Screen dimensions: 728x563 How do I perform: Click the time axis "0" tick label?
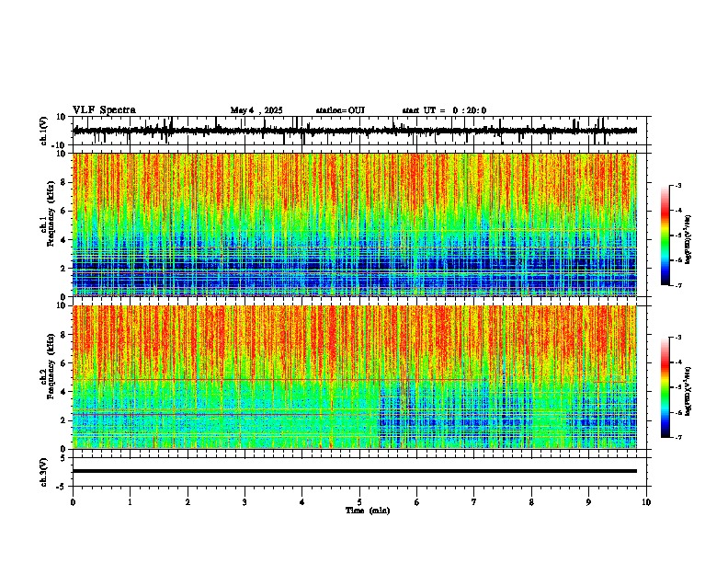pos(73,502)
